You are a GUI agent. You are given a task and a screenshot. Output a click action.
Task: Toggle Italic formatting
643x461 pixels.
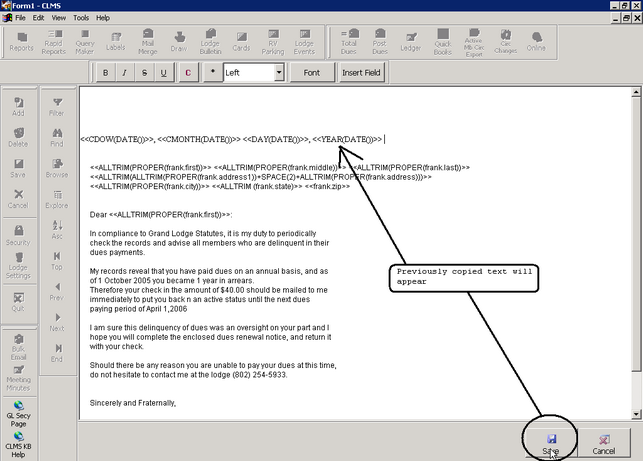pyautogui.click(x=126, y=73)
